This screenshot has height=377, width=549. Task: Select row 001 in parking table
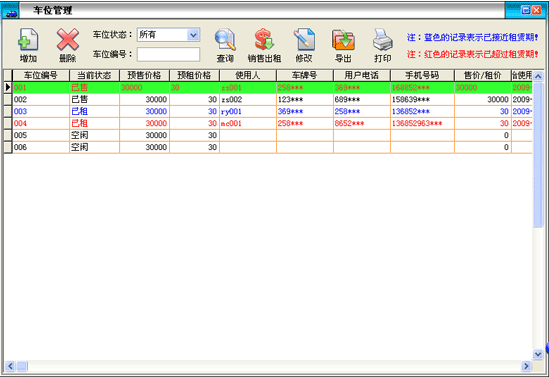tap(272, 88)
